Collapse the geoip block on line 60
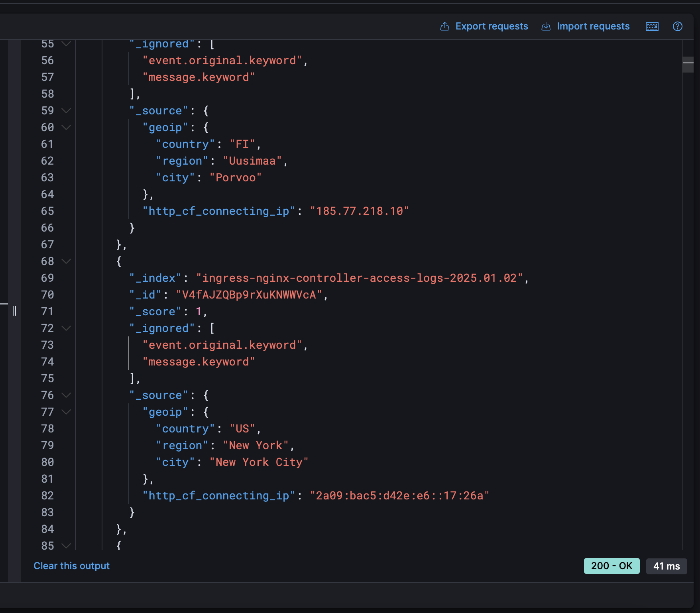The height and width of the screenshot is (613, 700). click(67, 127)
